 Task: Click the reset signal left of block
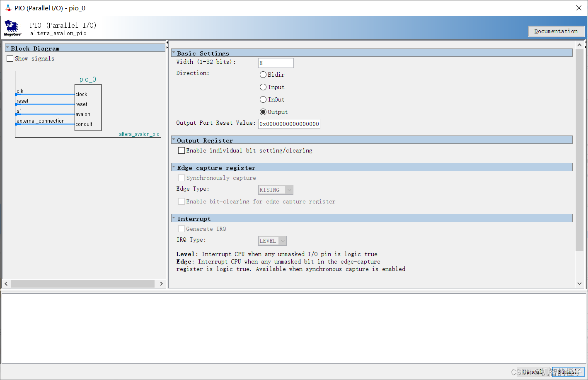tap(22, 101)
